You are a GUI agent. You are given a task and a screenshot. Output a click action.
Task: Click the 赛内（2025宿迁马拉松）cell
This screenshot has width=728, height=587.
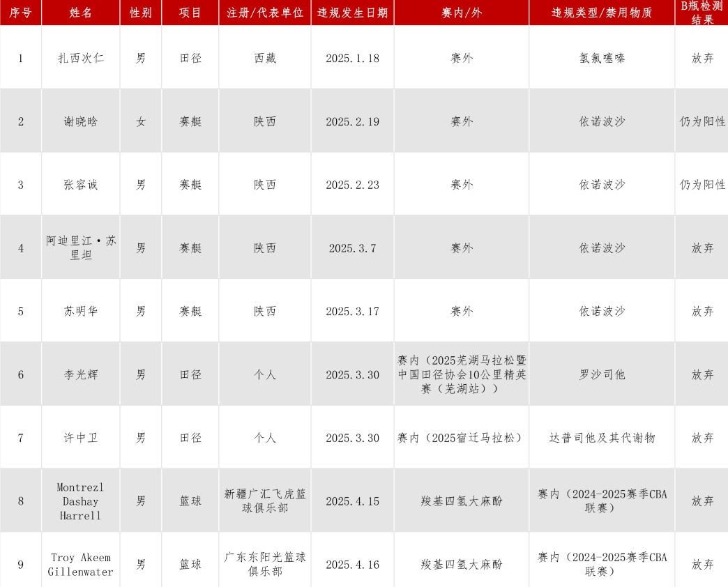point(462,438)
